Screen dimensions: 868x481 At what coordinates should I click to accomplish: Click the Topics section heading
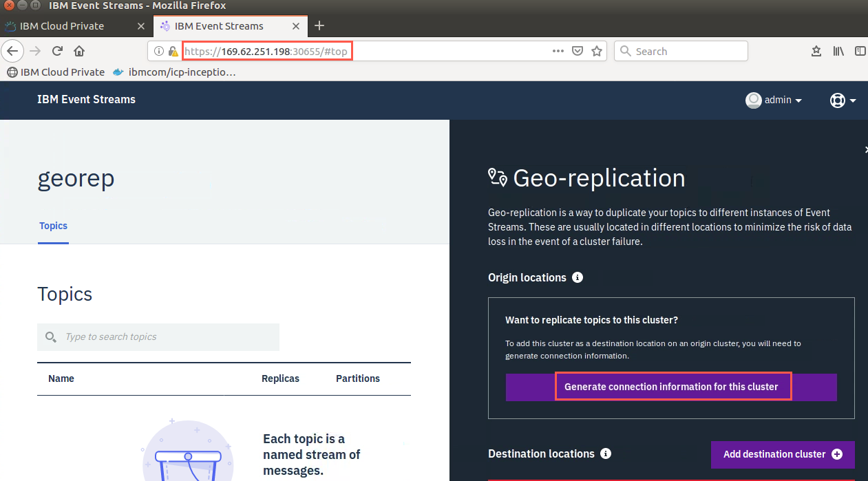click(65, 295)
